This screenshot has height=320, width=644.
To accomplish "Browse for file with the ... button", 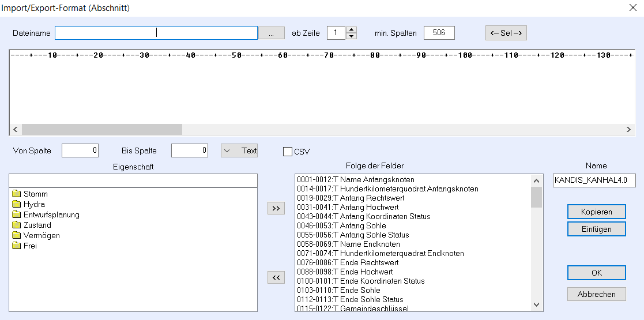I will [x=272, y=33].
